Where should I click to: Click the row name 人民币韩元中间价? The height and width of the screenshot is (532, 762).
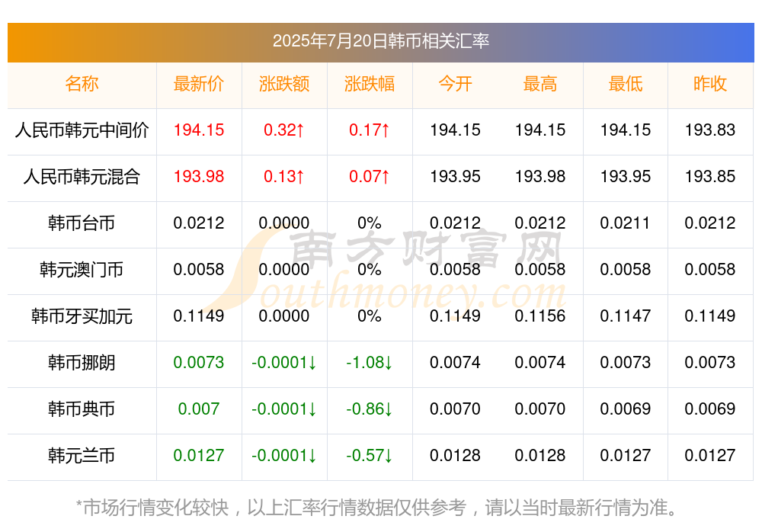(82, 130)
